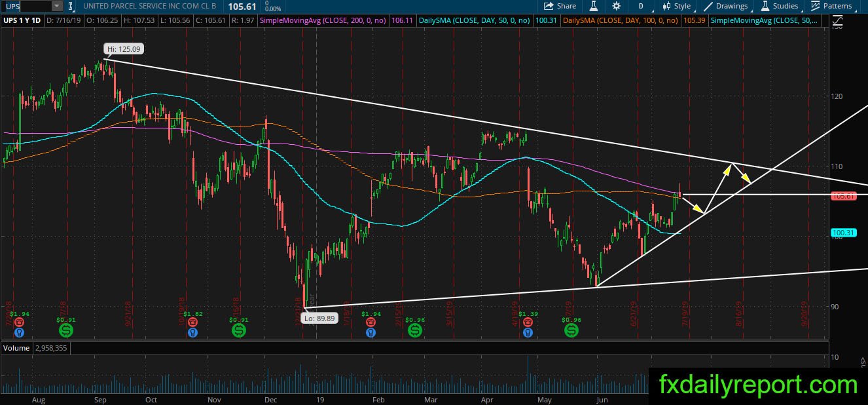Click the UNITED PARCEL SERVICE INC COM CL B description

[x=149, y=6]
